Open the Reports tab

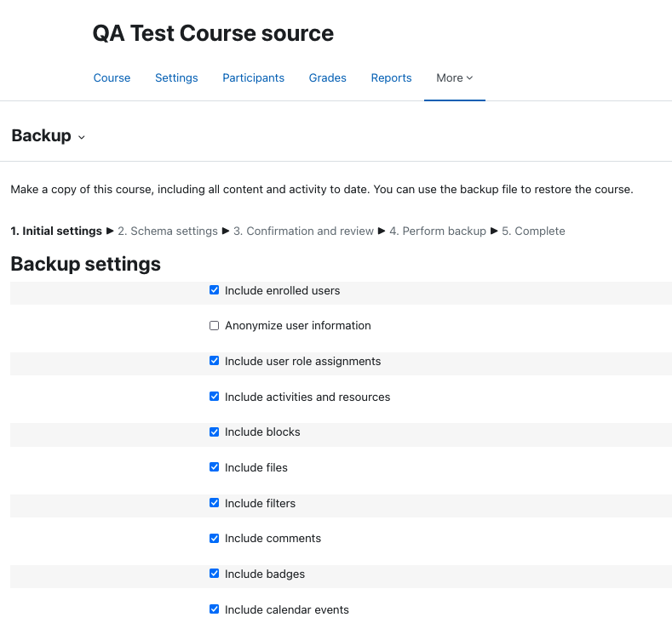(391, 78)
